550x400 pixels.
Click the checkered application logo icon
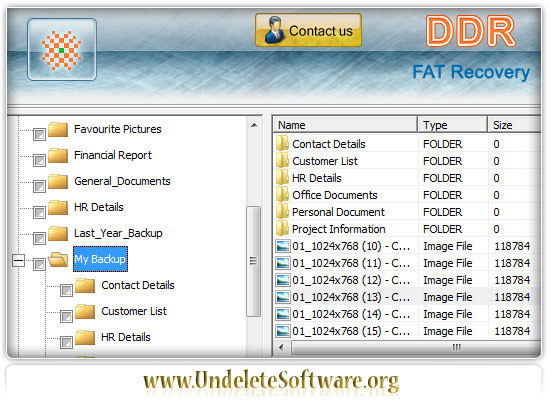(x=62, y=49)
